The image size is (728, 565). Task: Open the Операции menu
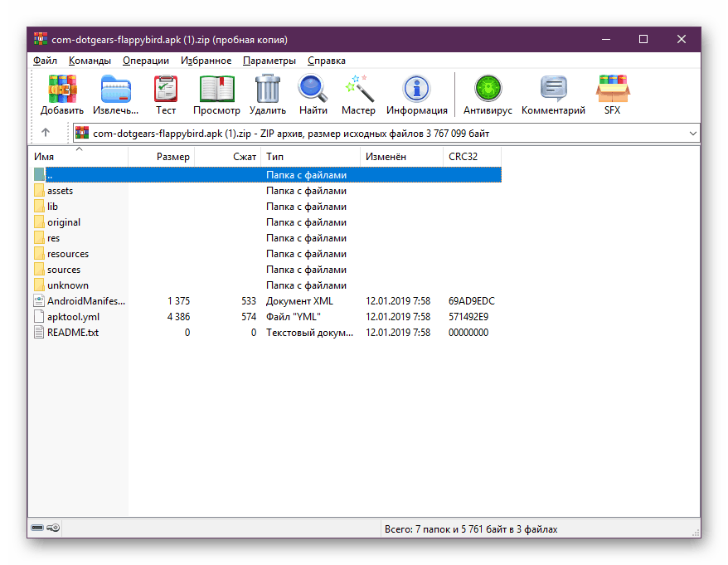pos(146,61)
